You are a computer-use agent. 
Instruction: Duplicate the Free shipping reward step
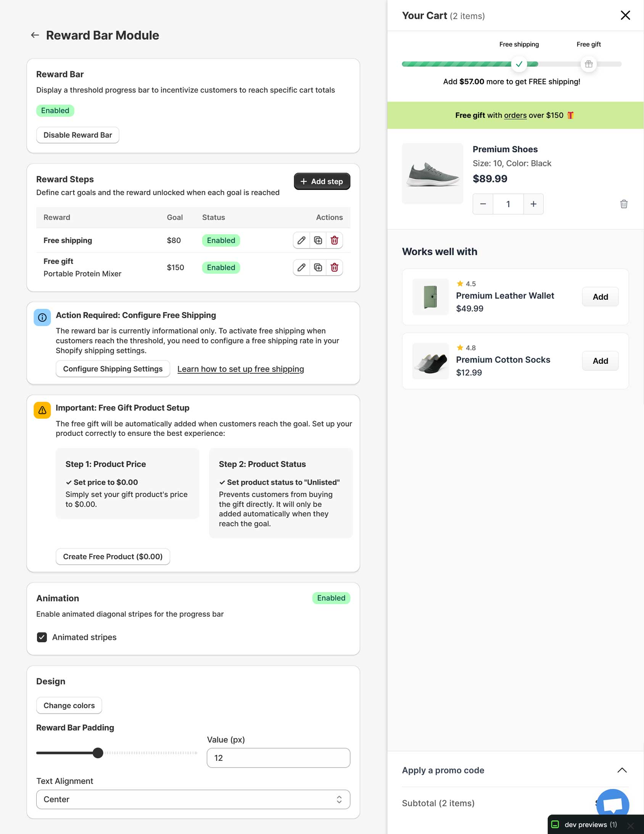pos(318,240)
